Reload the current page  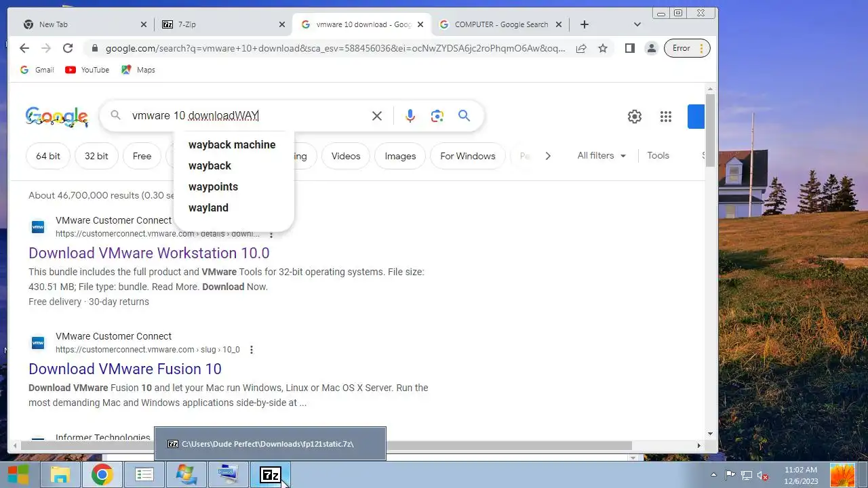pyautogui.click(x=68, y=48)
